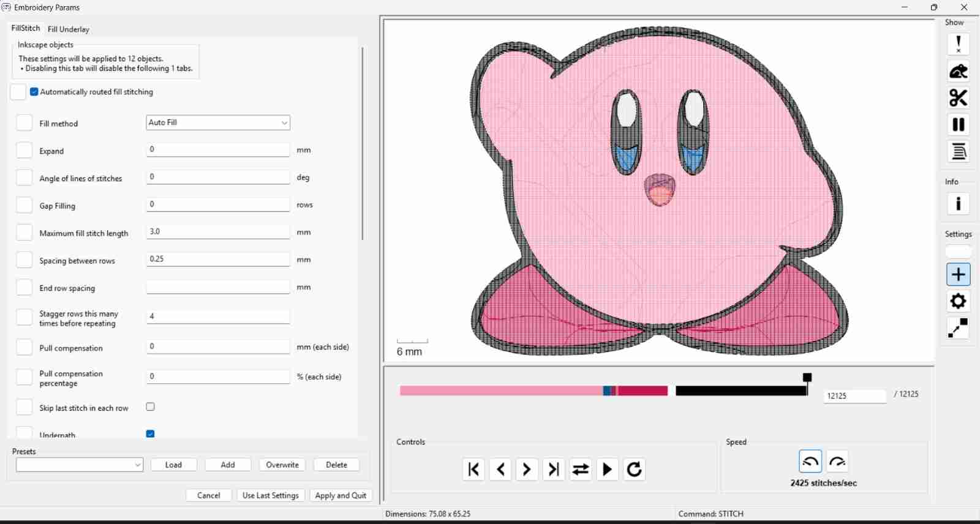Restart the simulation with circular arrow
The image size is (980, 524).
click(x=635, y=470)
